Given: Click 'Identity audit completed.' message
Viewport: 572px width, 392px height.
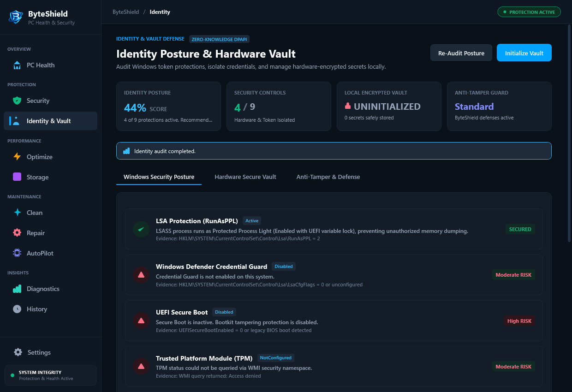Looking at the screenshot, I should coord(165,151).
